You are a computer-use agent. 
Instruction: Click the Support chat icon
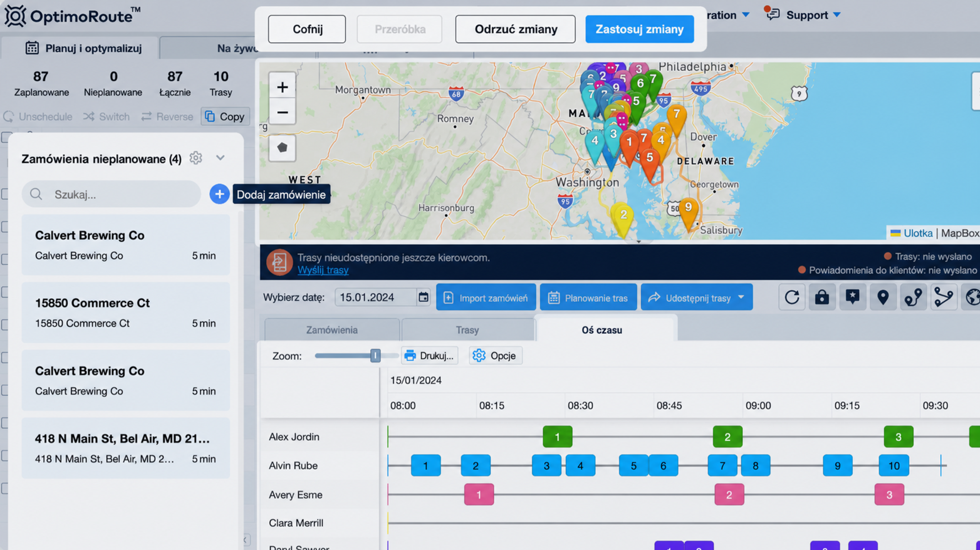tap(773, 14)
